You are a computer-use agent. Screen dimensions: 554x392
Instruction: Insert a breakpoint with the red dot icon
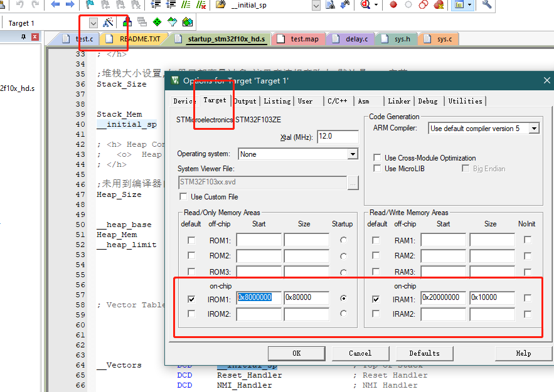click(x=392, y=5)
